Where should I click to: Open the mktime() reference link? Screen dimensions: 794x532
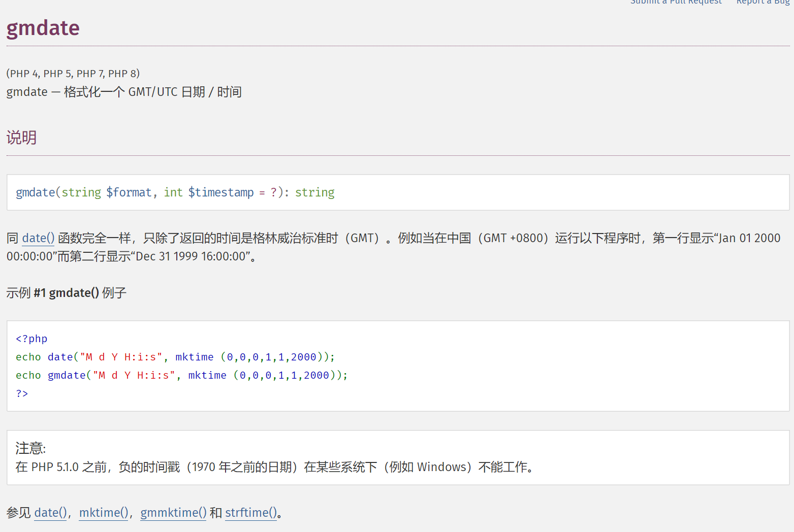click(x=104, y=513)
